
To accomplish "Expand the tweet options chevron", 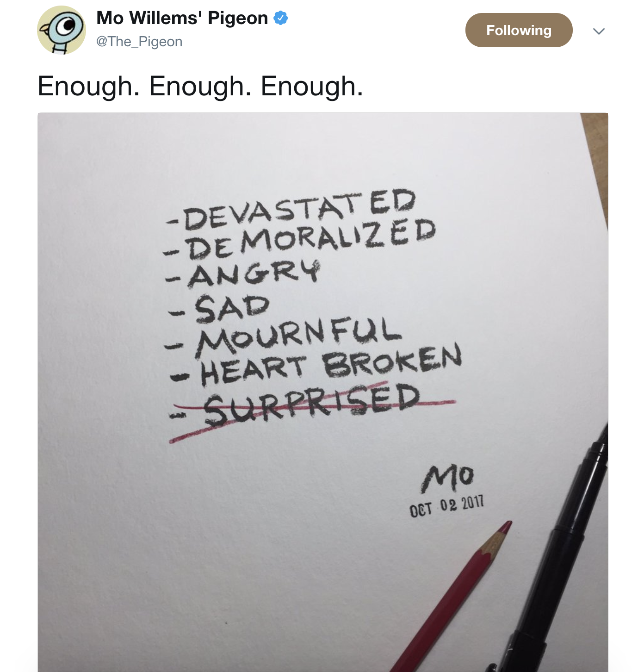I will click(599, 31).
